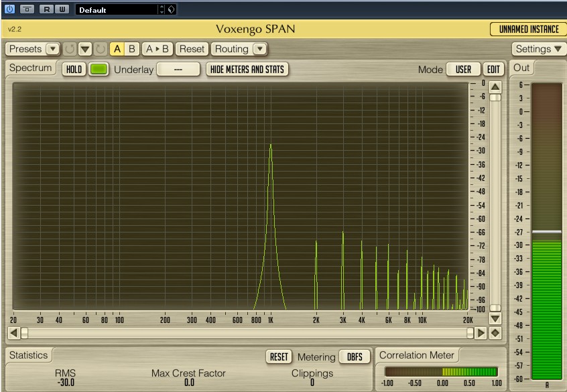Select the Spectrum tab
The height and width of the screenshot is (392, 567).
tap(31, 68)
